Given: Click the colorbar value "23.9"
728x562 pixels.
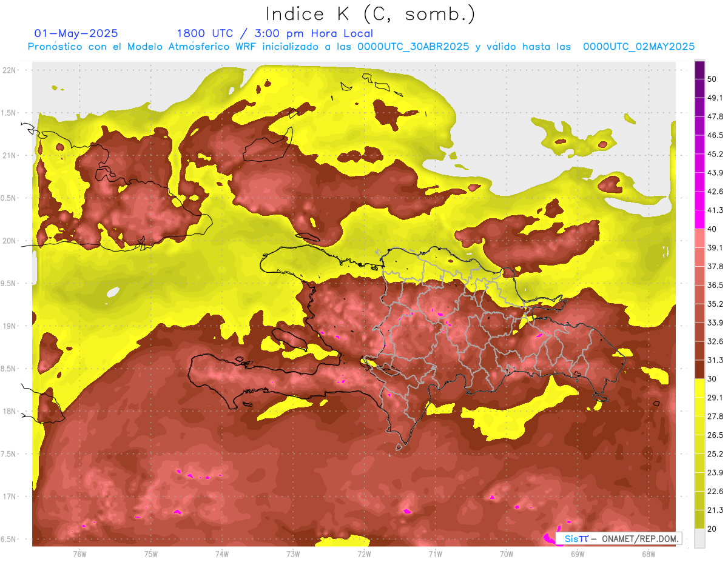Looking at the screenshot, I should click(x=715, y=473).
